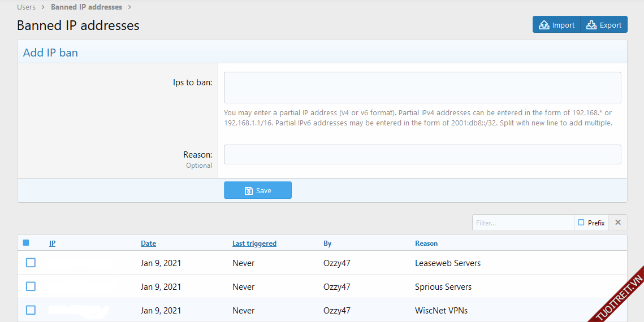This screenshot has height=322, width=644.
Task: Select the Leaseweb Servers reason entry
Action: coord(447,263)
